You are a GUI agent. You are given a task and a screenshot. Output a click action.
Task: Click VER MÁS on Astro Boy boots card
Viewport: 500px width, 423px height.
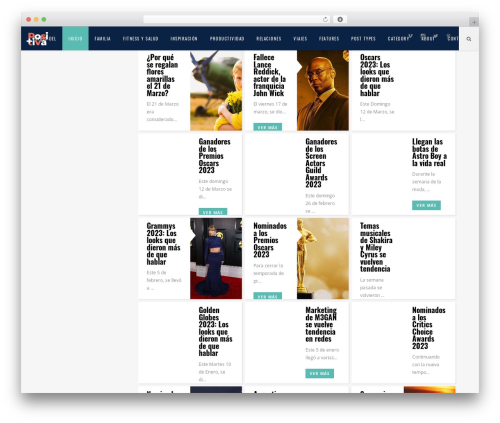(426, 205)
